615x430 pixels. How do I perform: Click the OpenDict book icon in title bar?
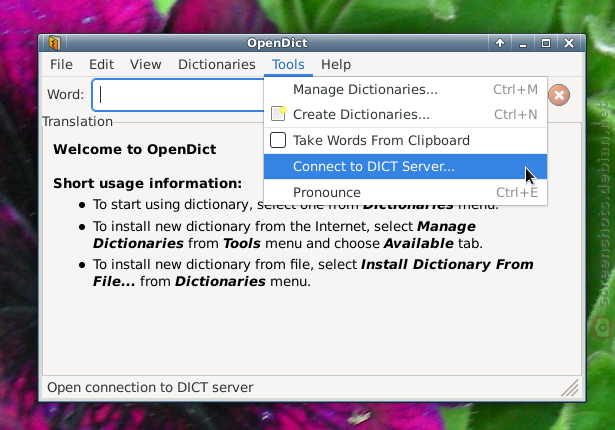[x=55, y=43]
